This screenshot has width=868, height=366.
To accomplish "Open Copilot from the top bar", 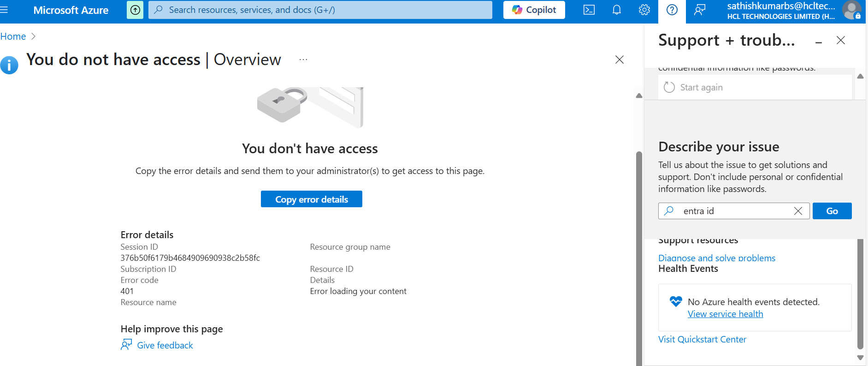I will 534,10.
